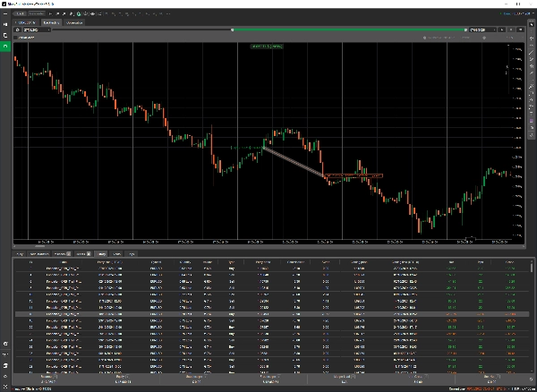Click the data source settings label under the slider
537x392 pixels.
(442, 38)
